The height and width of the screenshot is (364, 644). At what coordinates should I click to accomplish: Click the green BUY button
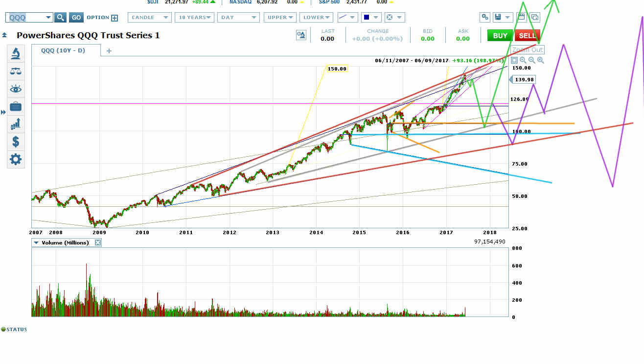(x=500, y=36)
